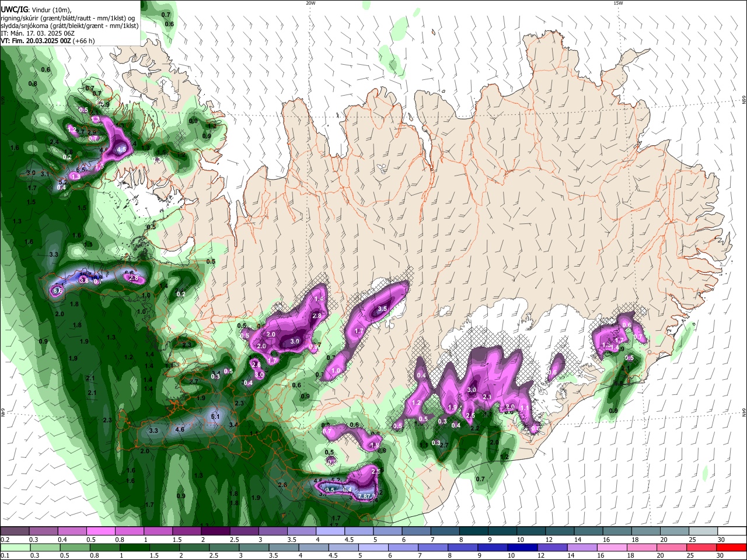Image resolution: width=747 pixels, height=560 pixels.
Task: Pick the dusky mauve 0.2 swatch starting upper legend
Action: [x=14, y=531]
